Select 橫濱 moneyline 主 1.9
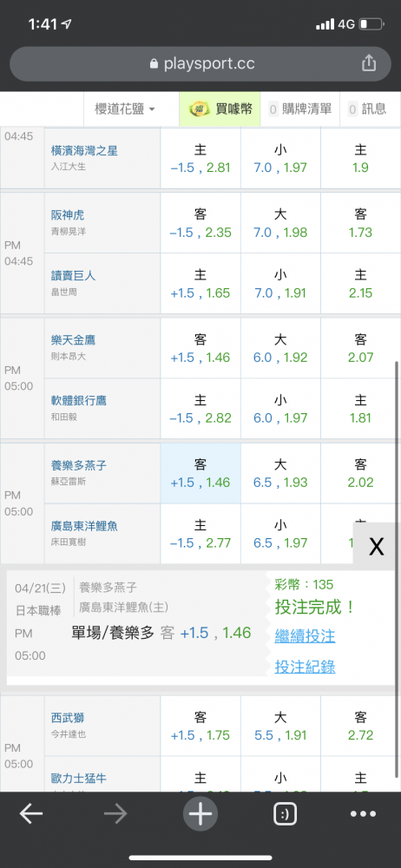The width and height of the screenshot is (401, 868). (x=360, y=158)
